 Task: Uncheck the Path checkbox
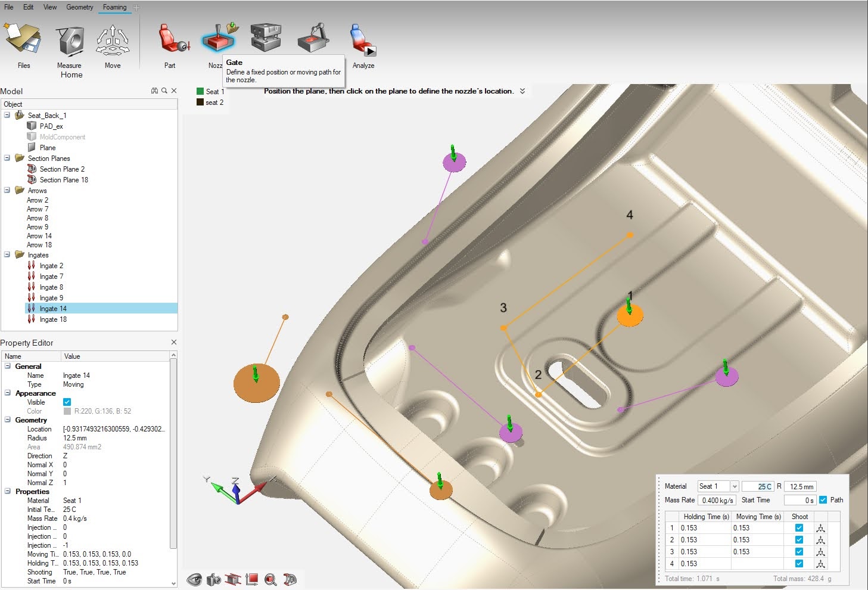tap(823, 500)
